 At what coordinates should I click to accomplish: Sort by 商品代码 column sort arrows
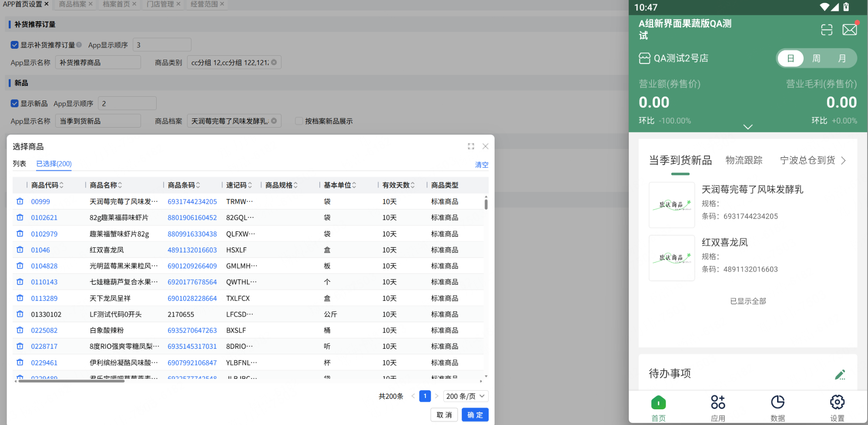pos(61,185)
